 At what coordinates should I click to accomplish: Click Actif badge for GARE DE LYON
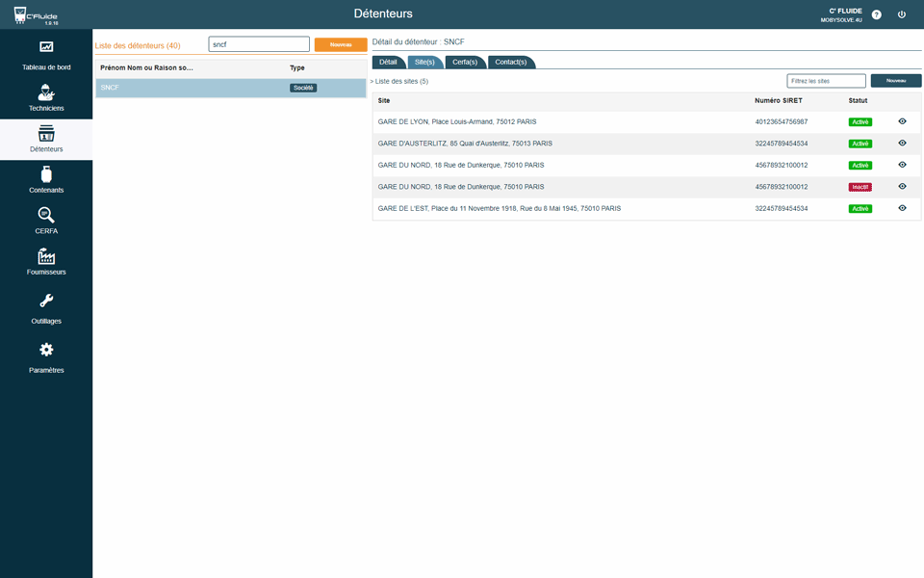860,122
